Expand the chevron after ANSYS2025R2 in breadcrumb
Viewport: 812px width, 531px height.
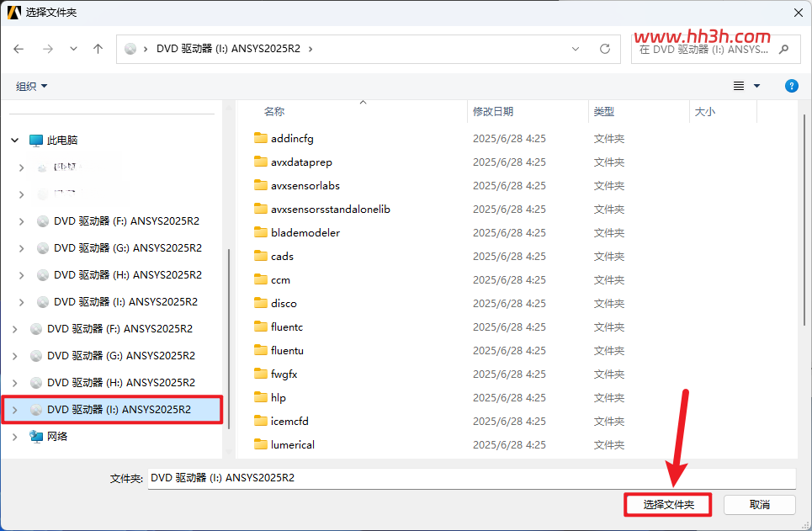(310, 49)
